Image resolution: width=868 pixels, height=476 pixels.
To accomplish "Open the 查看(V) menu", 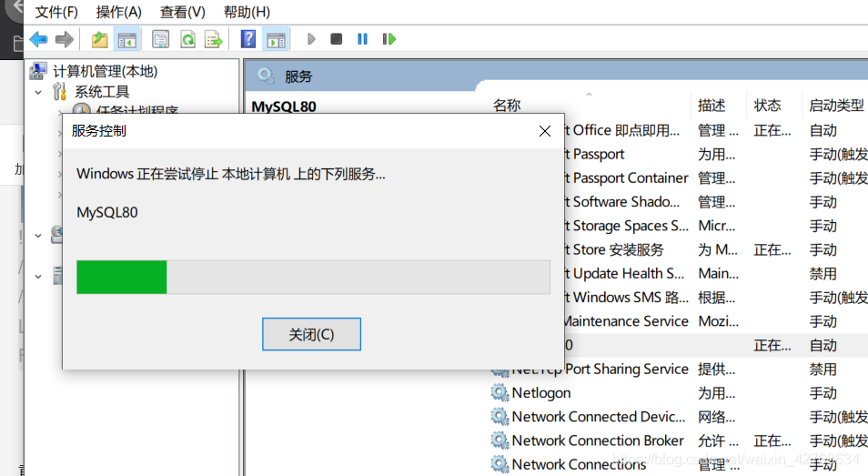I will coord(183,12).
